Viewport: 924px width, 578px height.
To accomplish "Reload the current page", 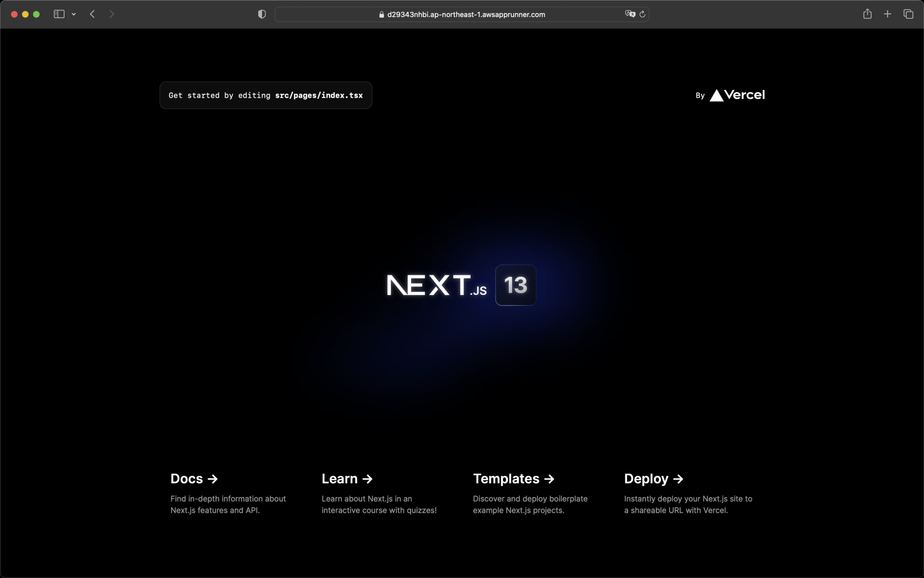I will [x=642, y=14].
